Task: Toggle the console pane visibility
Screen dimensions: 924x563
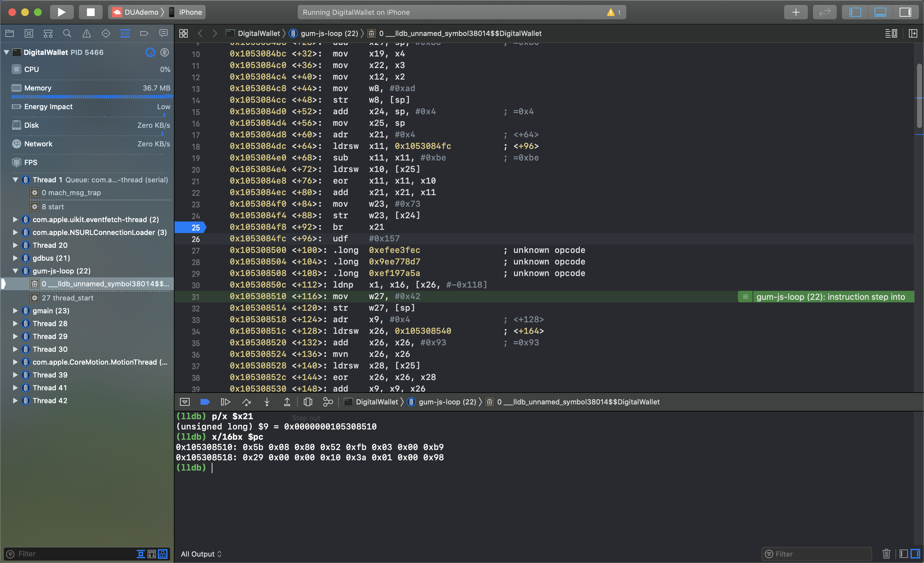Action: pos(915,554)
